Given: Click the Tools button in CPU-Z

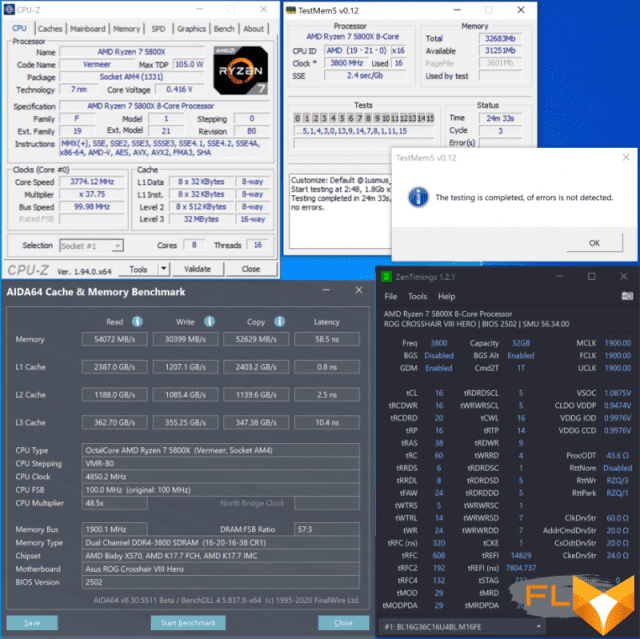Looking at the screenshot, I should pos(138,269).
